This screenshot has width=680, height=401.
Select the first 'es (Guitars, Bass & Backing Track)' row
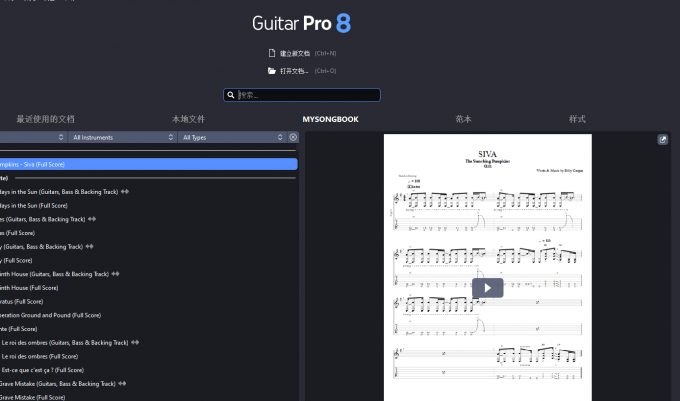point(42,219)
